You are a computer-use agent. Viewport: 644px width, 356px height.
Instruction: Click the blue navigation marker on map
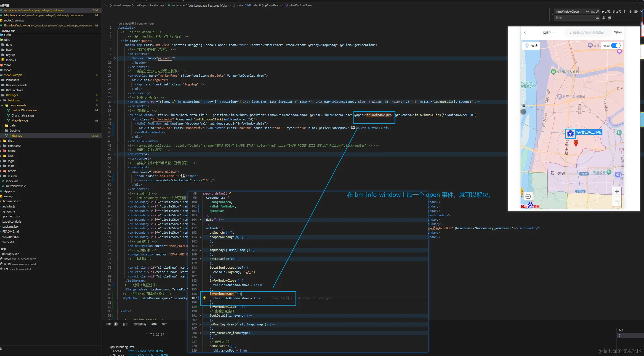pyautogui.click(x=570, y=134)
